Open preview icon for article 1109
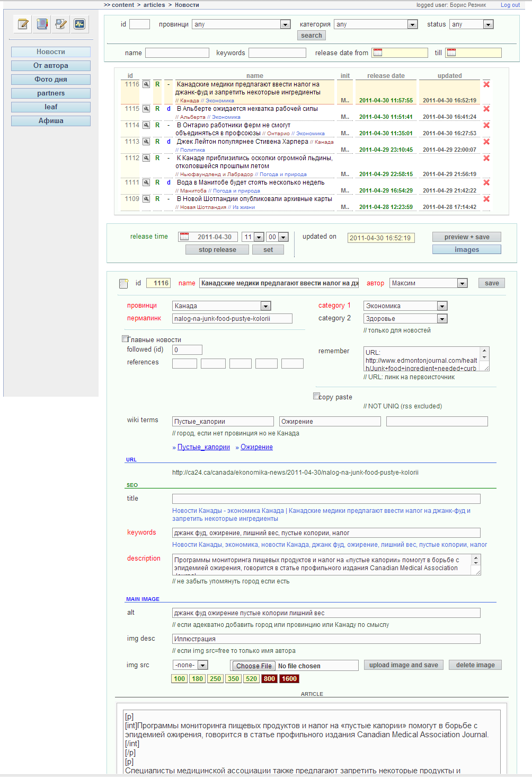 tap(146, 199)
